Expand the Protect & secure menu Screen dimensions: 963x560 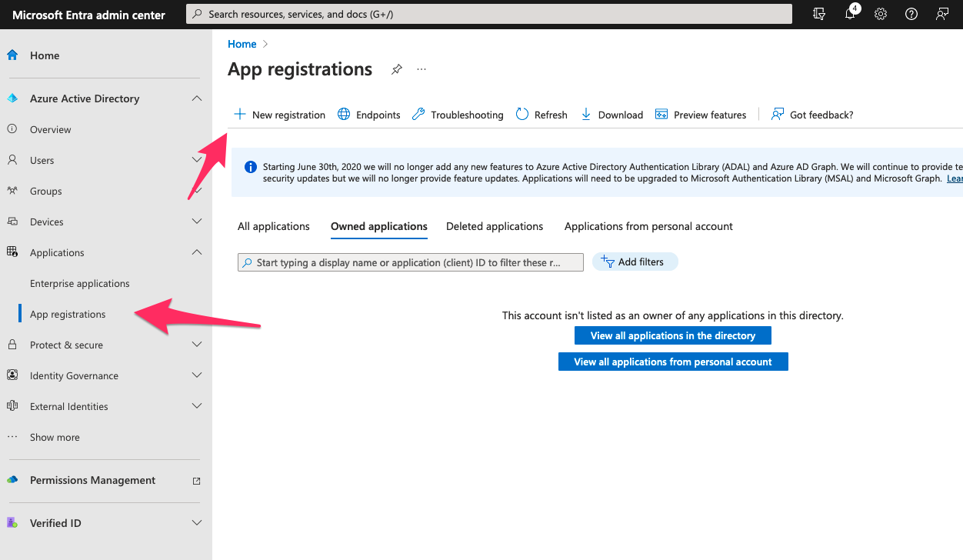click(x=197, y=345)
